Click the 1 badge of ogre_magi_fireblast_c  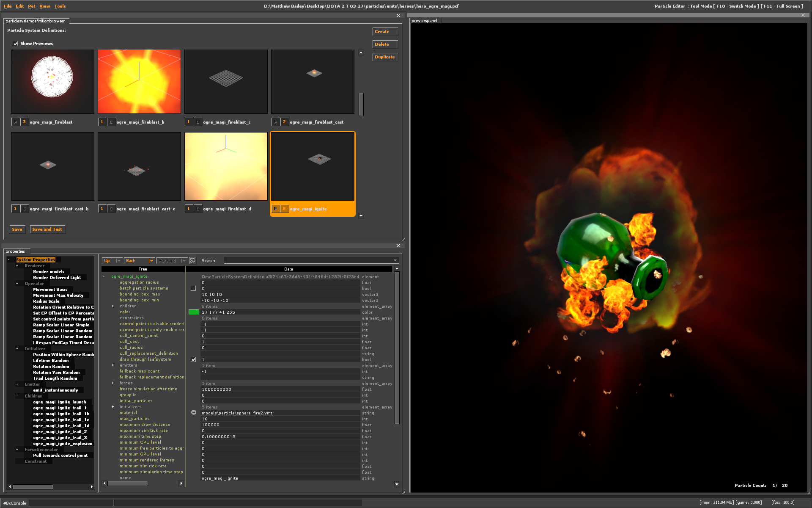tap(189, 122)
